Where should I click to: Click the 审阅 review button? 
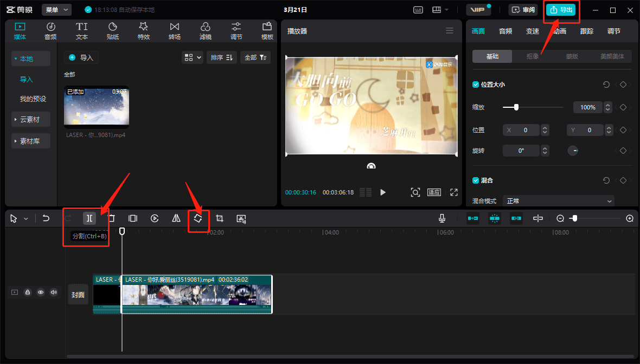pos(523,10)
